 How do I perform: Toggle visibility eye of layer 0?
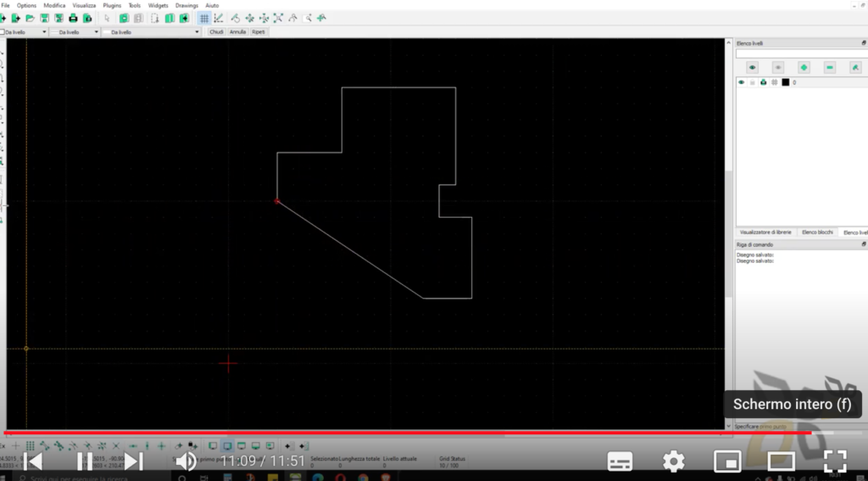click(741, 82)
